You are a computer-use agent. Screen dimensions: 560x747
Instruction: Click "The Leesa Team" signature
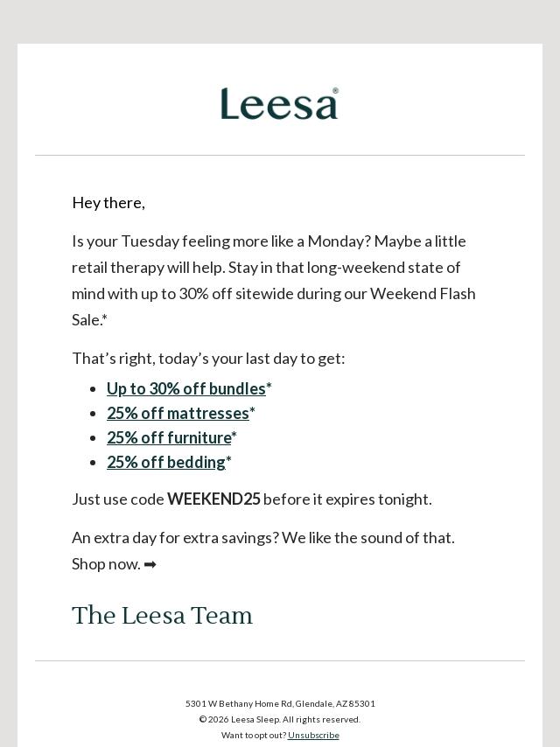tap(162, 616)
